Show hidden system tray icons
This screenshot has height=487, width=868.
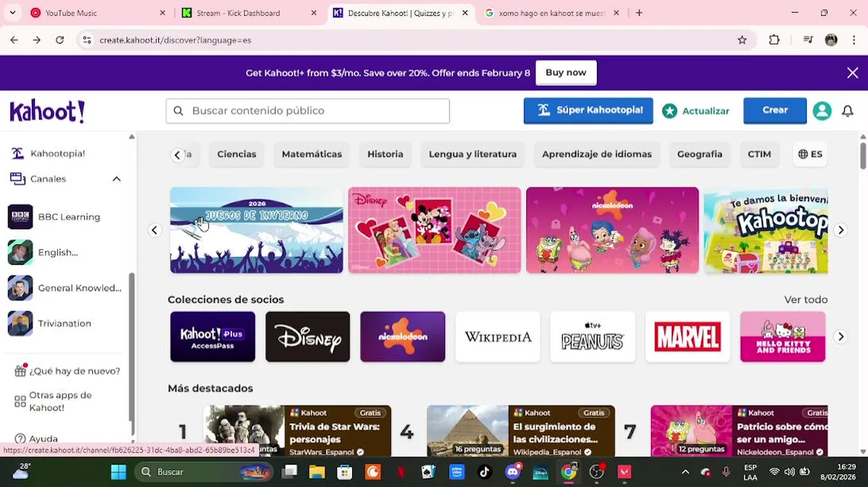pyautogui.click(x=685, y=471)
